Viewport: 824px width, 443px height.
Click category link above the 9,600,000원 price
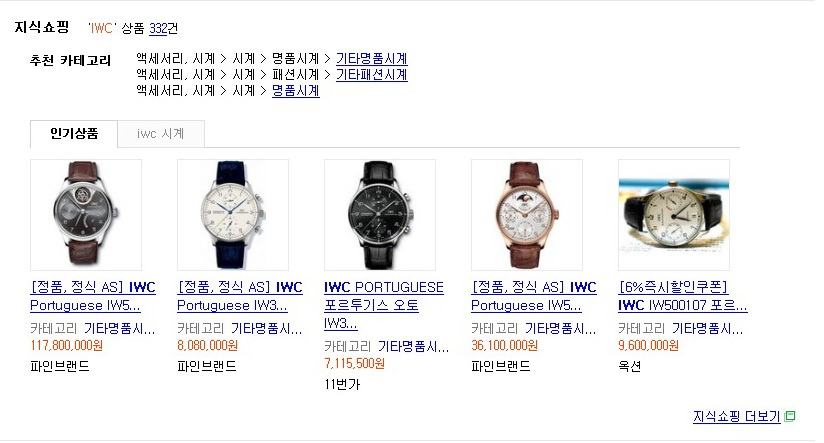707,329
